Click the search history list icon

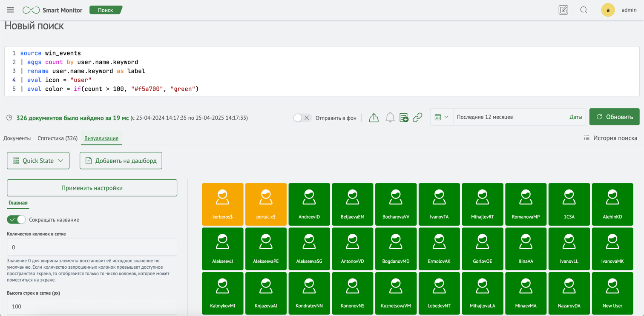(x=586, y=138)
